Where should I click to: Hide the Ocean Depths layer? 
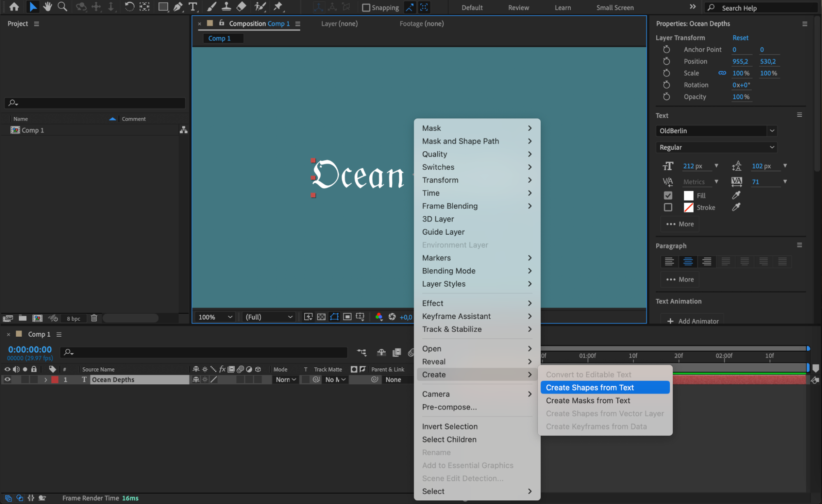pos(7,379)
